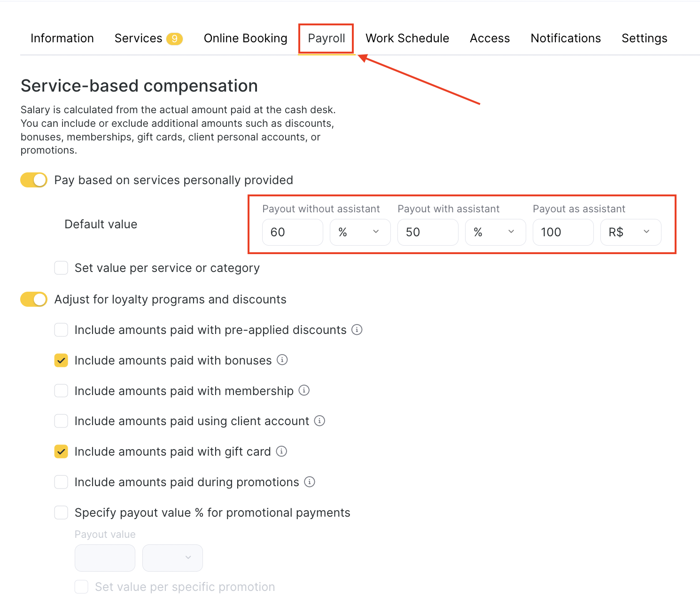Click the Services count badge
The width and height of the screenshot is (700, 605).
pos(174,39)
